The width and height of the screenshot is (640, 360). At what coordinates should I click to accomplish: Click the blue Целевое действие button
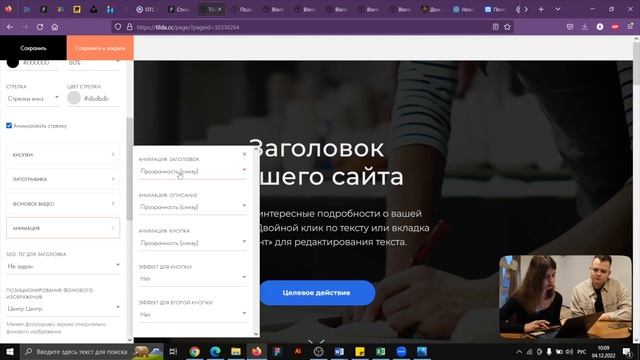[317, 293]
